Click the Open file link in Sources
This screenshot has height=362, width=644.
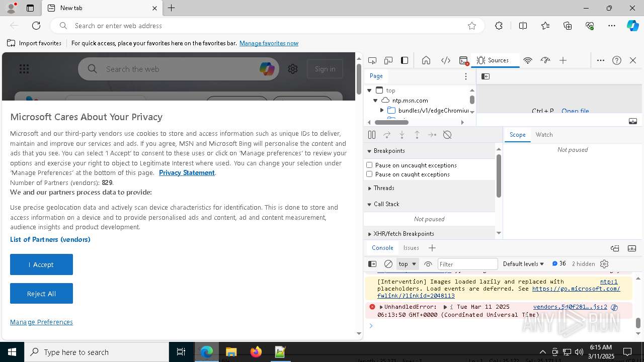[575, 111]
